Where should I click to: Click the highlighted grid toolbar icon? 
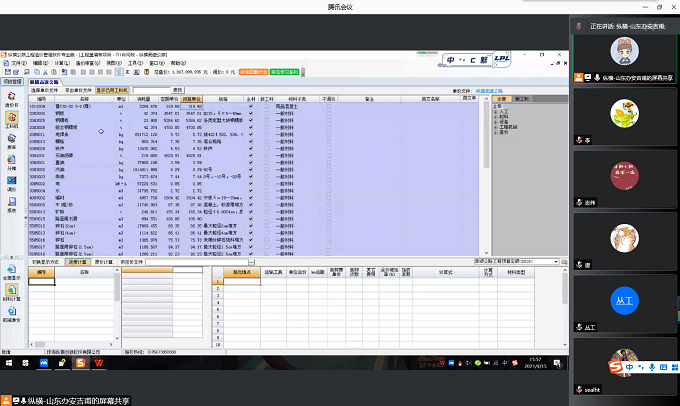(119, 72)
